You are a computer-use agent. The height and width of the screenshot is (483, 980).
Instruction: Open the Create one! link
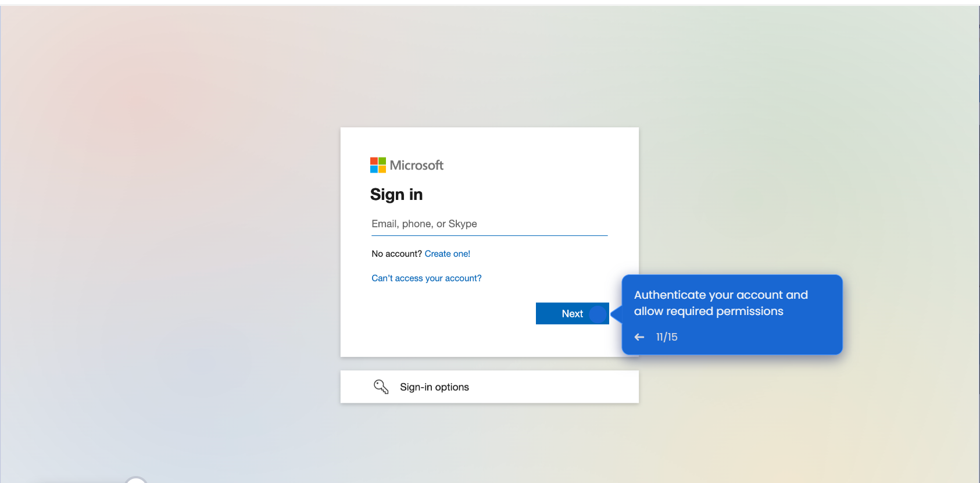click(447, 254)
